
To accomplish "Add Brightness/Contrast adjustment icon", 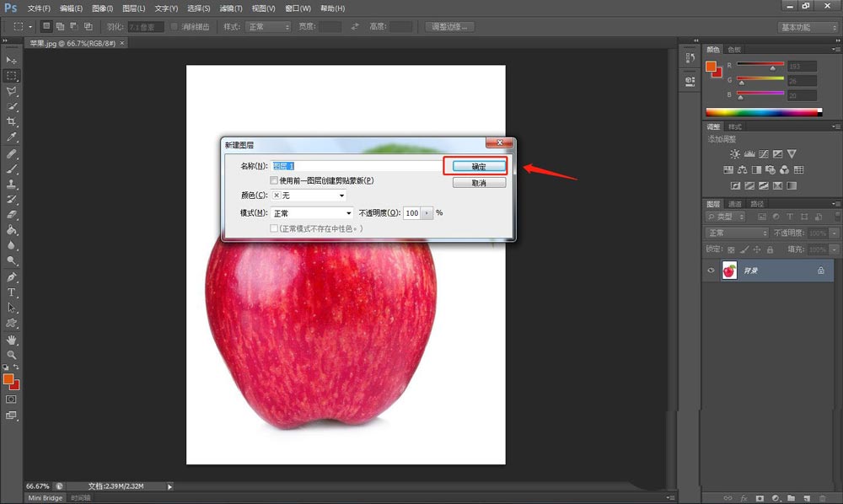I will click(x=735, y=154).
